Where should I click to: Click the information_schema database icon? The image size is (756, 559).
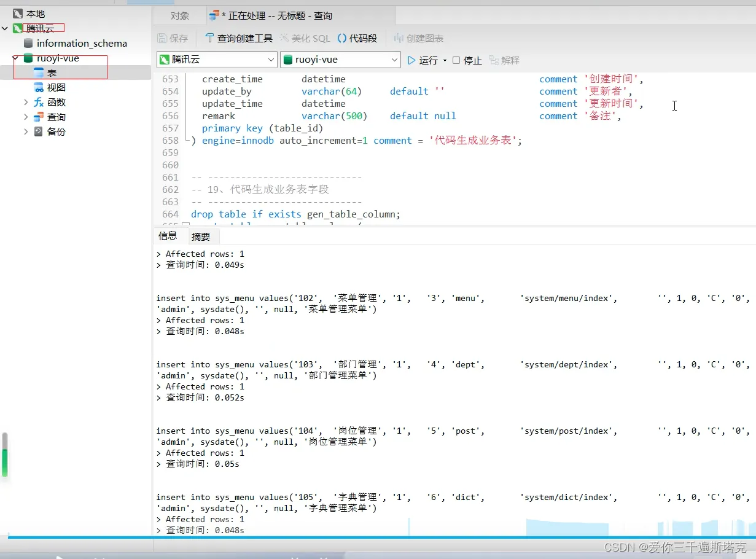coord(28,43)
